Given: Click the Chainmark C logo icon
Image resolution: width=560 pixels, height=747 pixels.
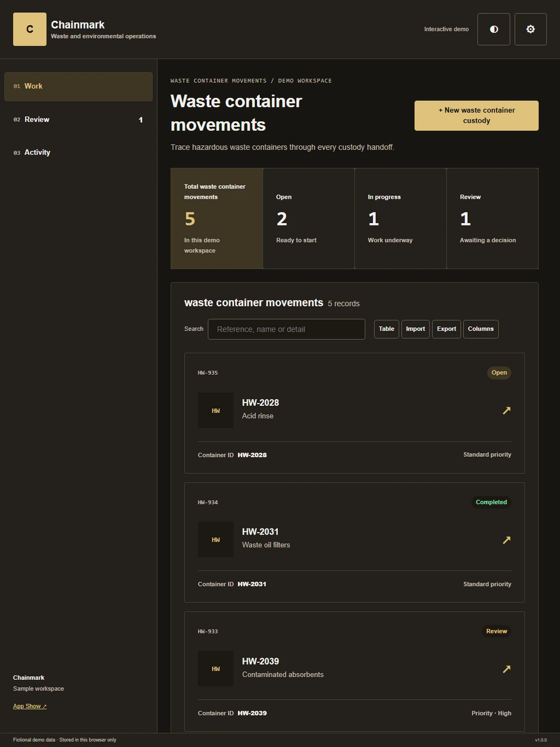Looking at the screenshot, I should [29, 29].
